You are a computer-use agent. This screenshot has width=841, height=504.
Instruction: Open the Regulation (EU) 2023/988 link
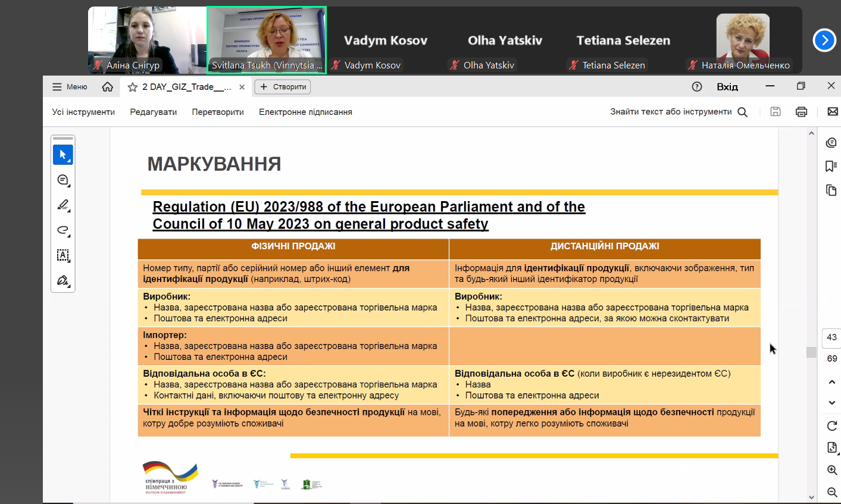coord(369,215)
